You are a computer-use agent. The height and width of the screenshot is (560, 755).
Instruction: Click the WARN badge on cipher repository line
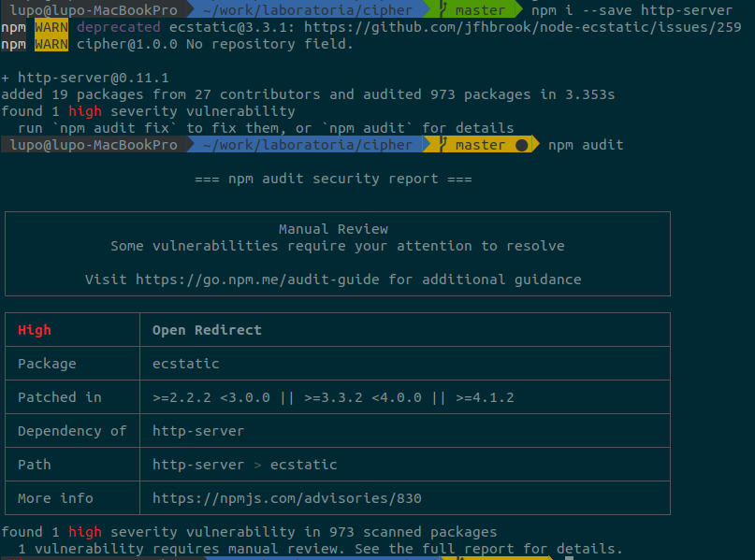[51, 44]
